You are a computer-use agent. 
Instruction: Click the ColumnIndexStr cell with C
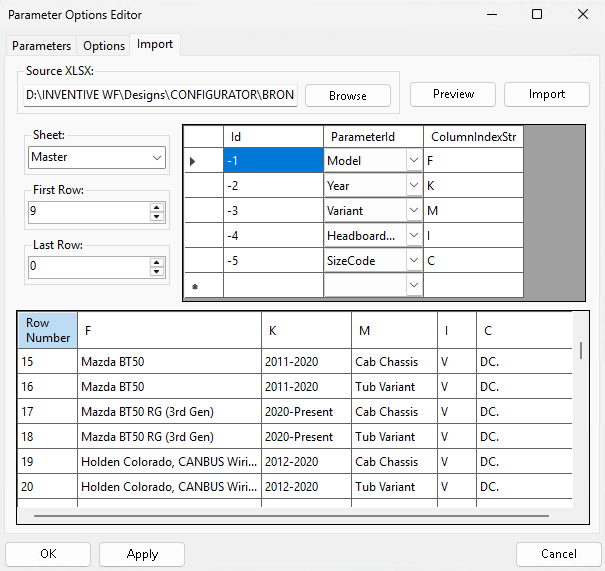click(473, 260)
